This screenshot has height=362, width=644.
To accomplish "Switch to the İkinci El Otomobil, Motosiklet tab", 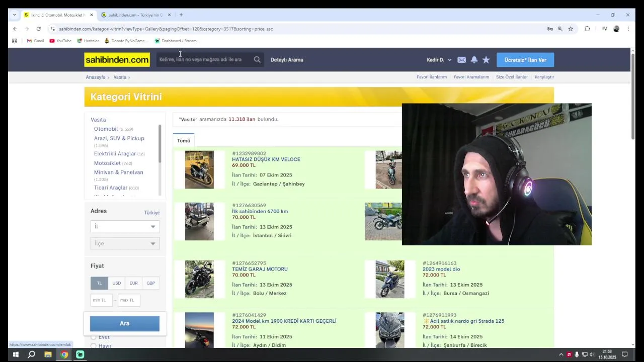I will tap(58, 15).
